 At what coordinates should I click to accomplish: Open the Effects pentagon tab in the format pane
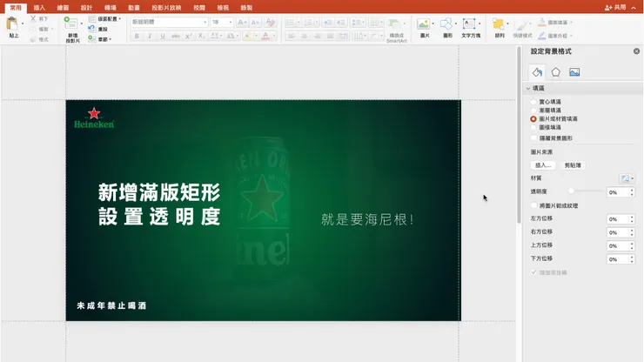(556, 72)
